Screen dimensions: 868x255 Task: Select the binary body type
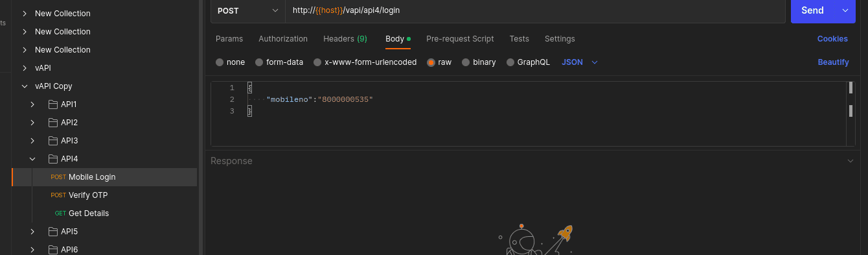click(466, 62)
